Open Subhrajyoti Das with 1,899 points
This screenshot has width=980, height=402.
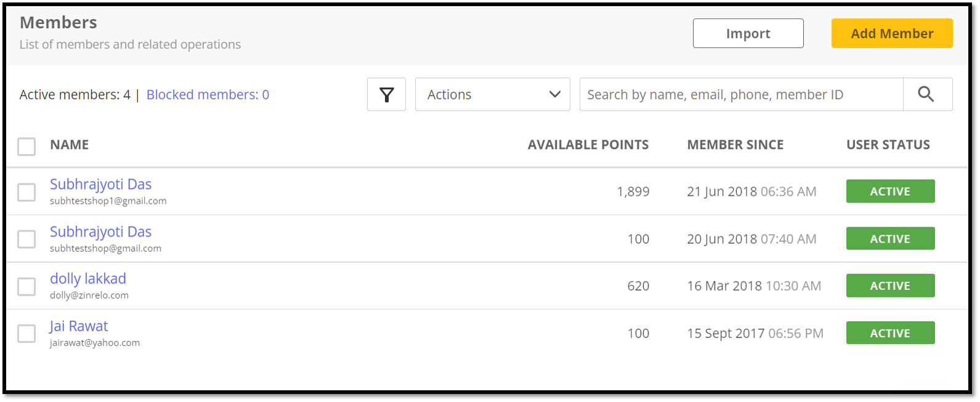click(100, 185)
